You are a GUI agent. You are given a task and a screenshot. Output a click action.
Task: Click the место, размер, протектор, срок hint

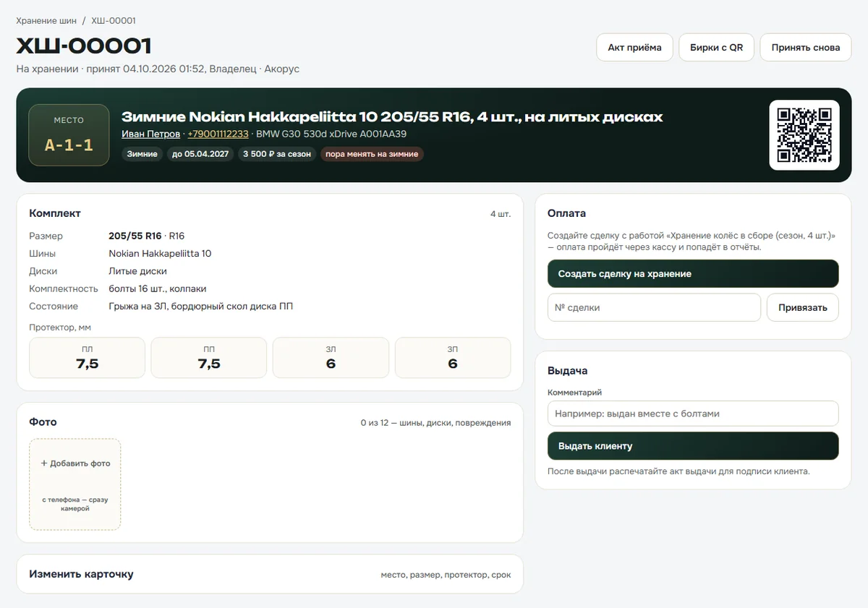(x=446, y=575)
